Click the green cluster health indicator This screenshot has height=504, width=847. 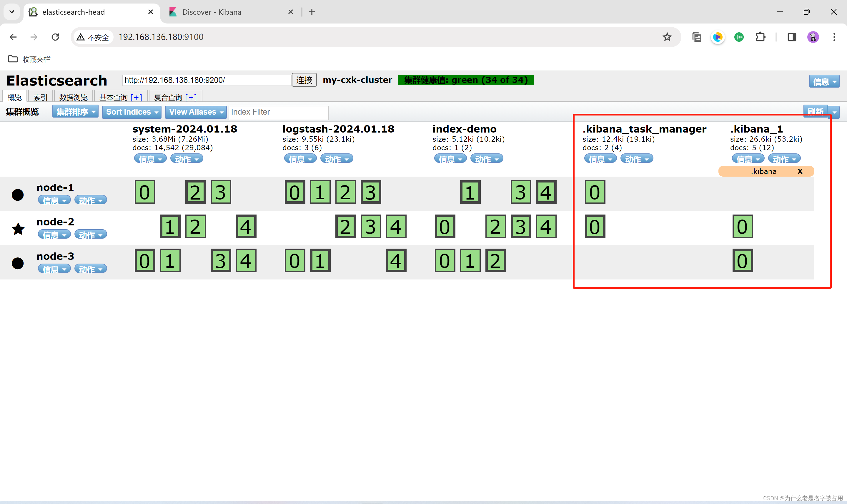[466, 80]
